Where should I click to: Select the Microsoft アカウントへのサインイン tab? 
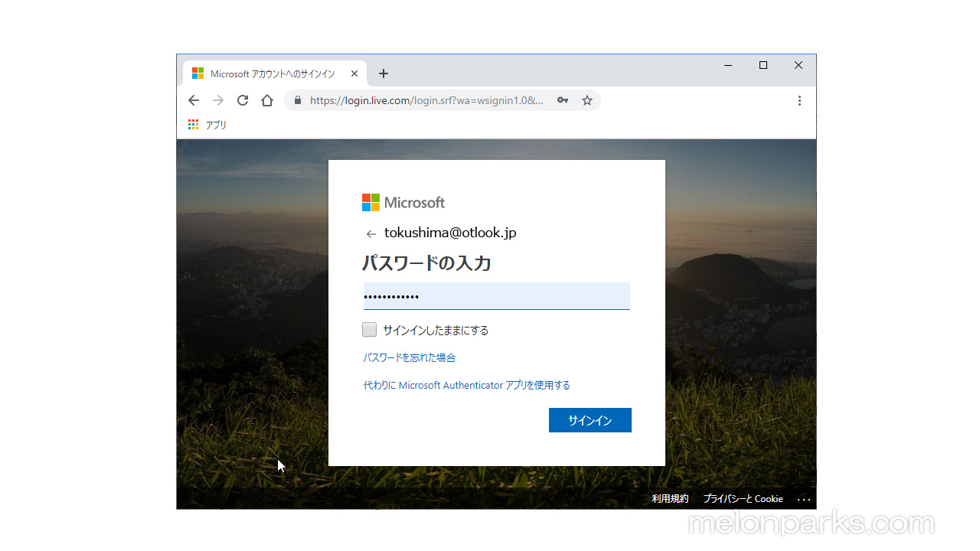[275, 73]
